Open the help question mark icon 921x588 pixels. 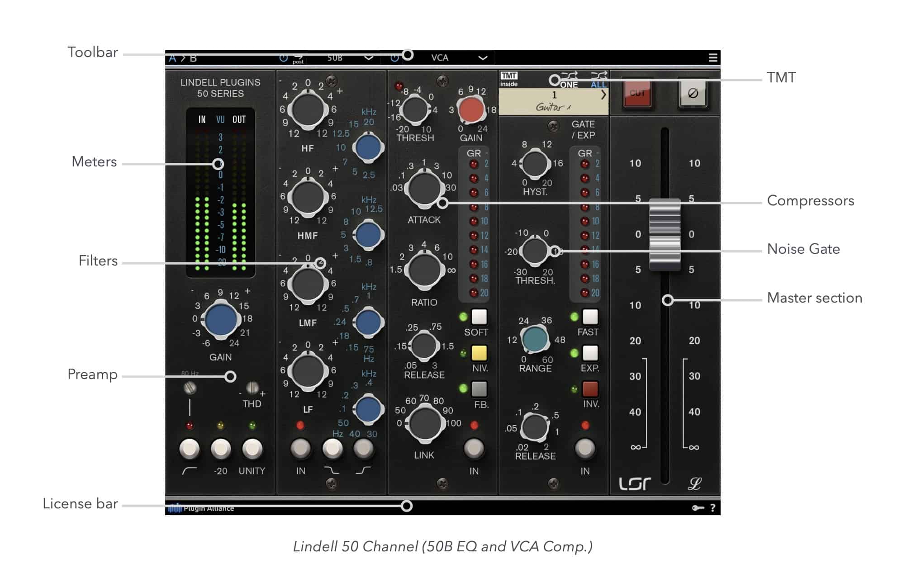coord(713,508)
